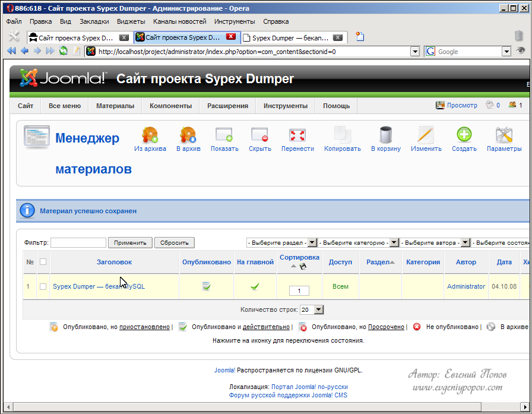Toggle the front page checkmark of Sypex Dumper
The image size is (532, 414).
point(255,286)
